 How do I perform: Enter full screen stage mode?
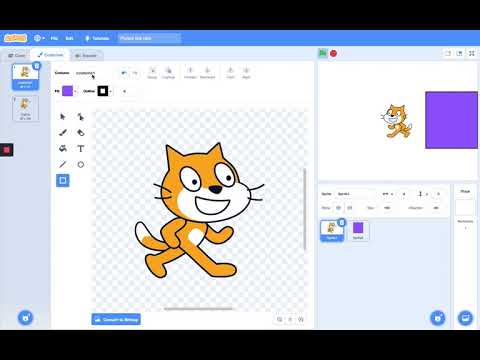(x=472, y=53)
